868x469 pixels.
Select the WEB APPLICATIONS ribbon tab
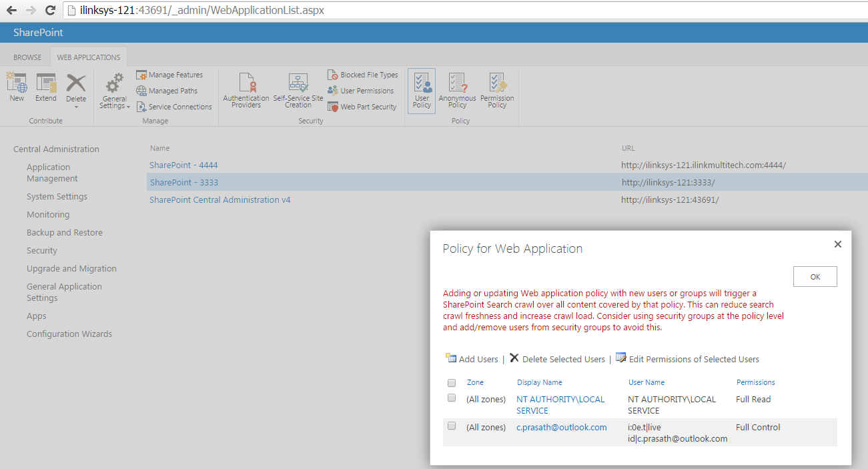tap(89, 57)
